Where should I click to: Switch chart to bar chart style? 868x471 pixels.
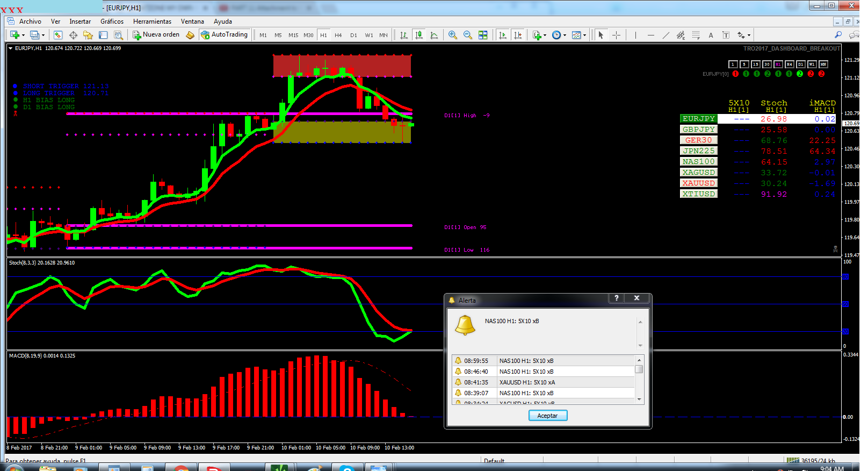pyautogui.click(x=403, y=35)
